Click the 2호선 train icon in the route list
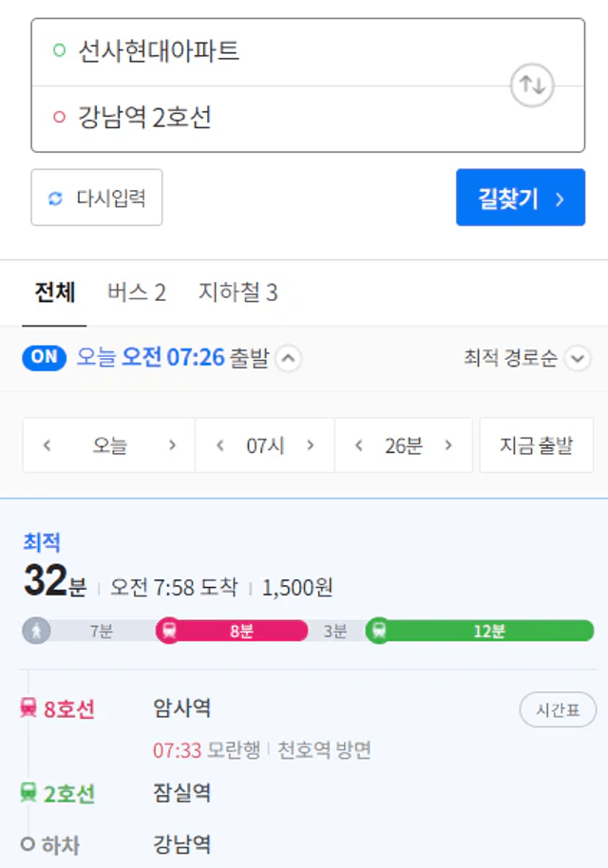 [x=28, y=792]
